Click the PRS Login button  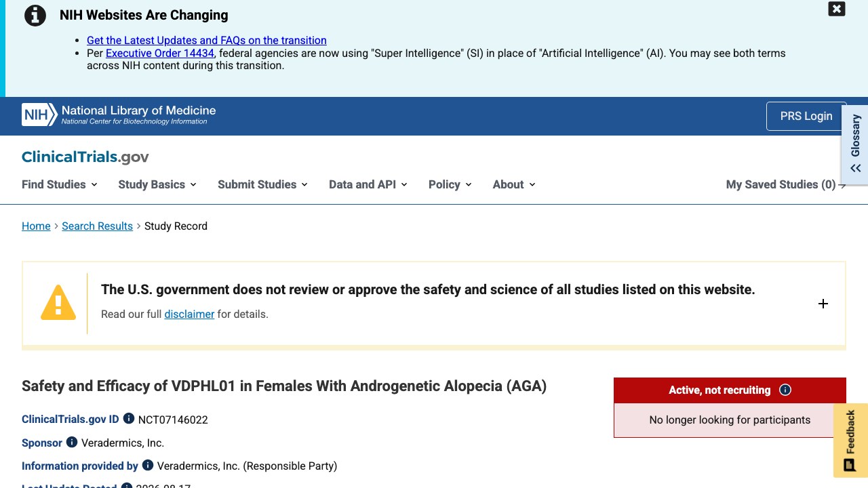coord(806,116)
